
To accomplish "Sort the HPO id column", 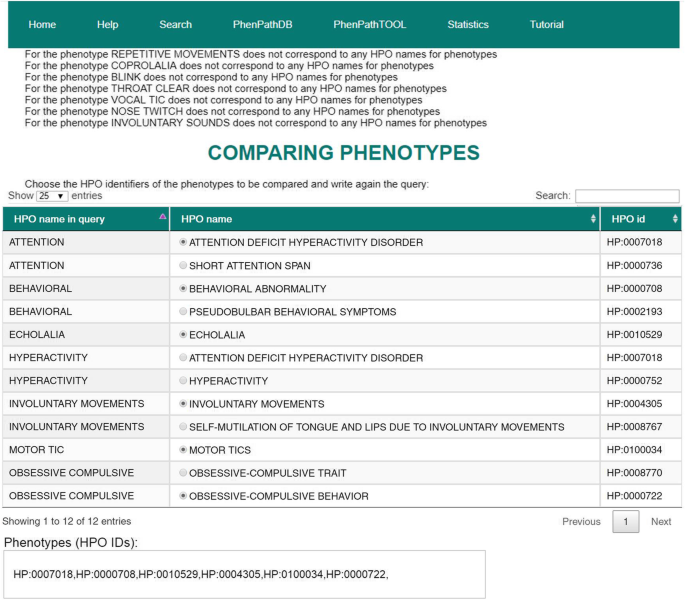I will (x=640, y=219).
